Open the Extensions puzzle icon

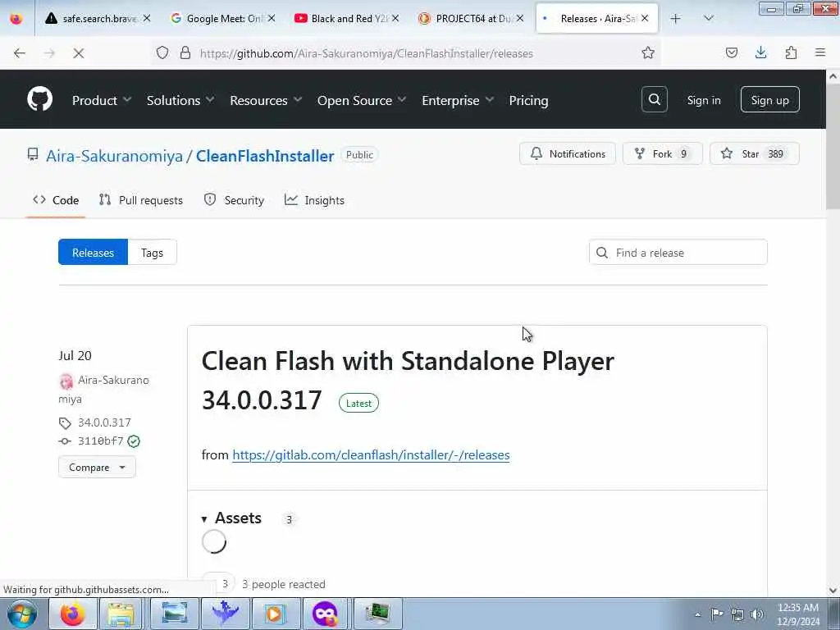791,52
